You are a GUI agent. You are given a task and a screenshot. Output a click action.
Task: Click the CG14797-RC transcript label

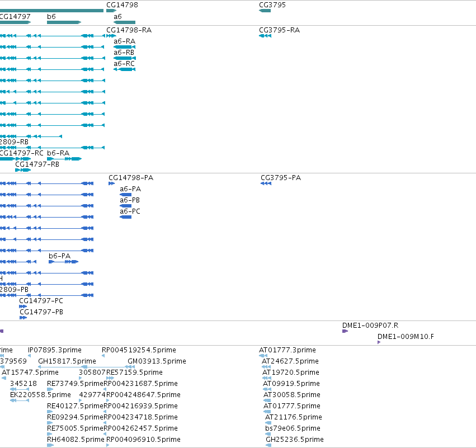point(22,153)
